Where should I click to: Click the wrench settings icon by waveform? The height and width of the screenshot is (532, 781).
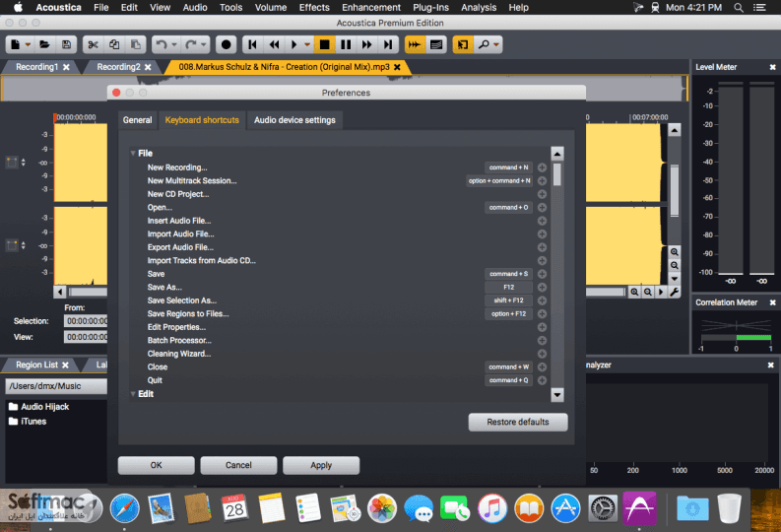coord(675,292)
